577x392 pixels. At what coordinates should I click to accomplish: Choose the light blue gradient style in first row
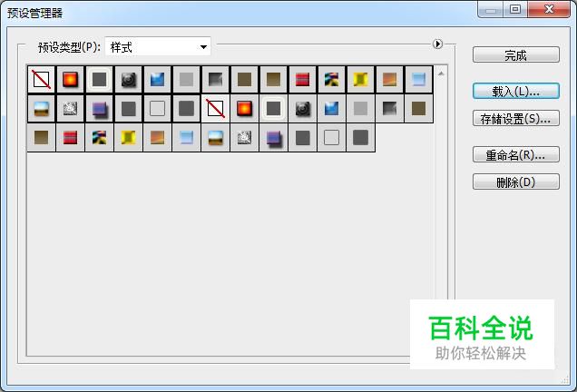419,79
